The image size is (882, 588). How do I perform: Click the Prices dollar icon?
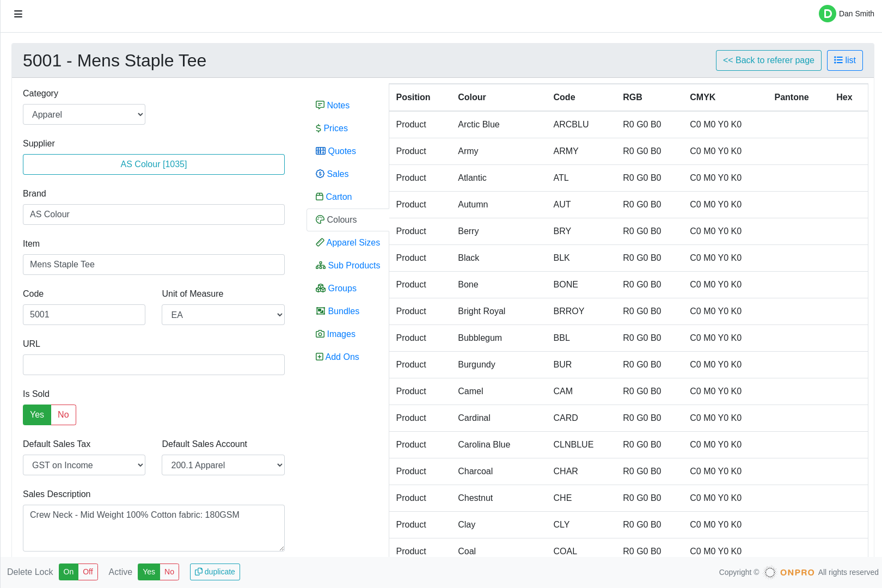318,128
